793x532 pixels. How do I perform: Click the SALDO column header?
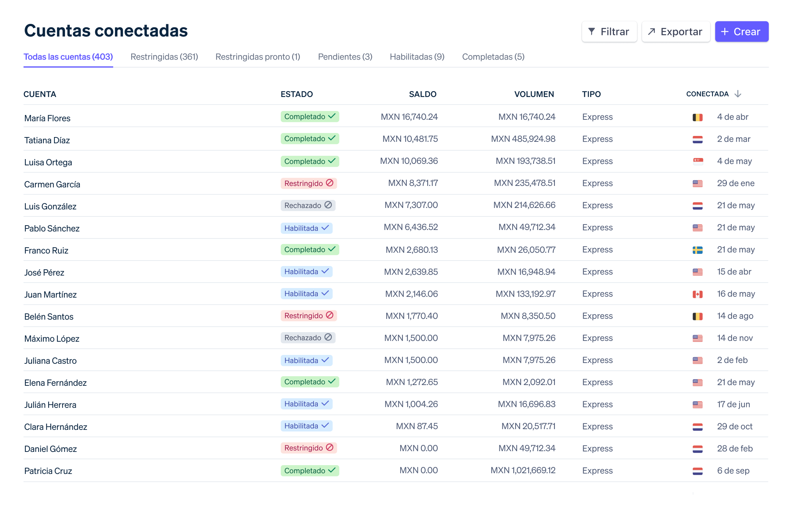pyautogui.click(x=423, y=94)
